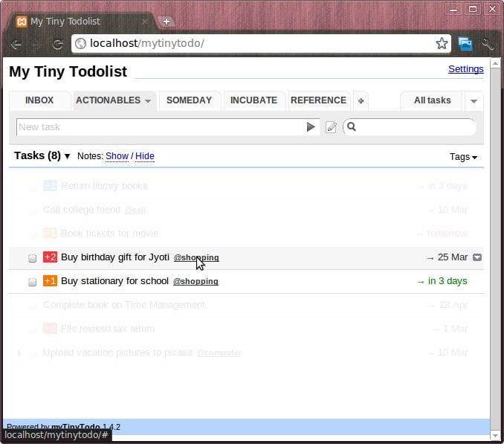Switch to the SOMEDAY tab
Screen dimensions: 504x444
click(x=190, y=100)
